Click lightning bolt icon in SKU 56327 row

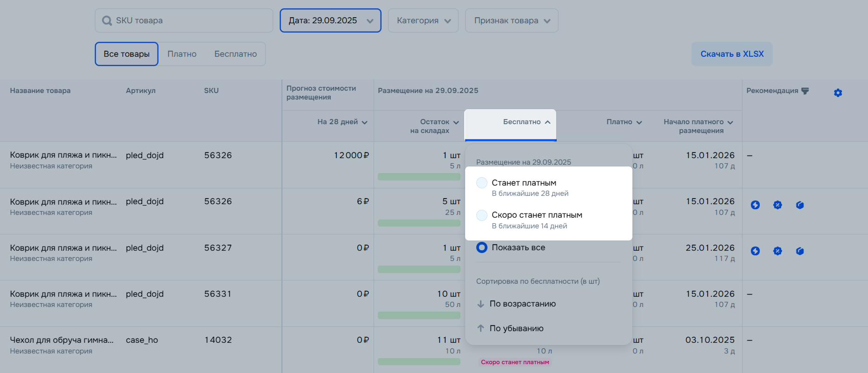[x=755, y=251]
